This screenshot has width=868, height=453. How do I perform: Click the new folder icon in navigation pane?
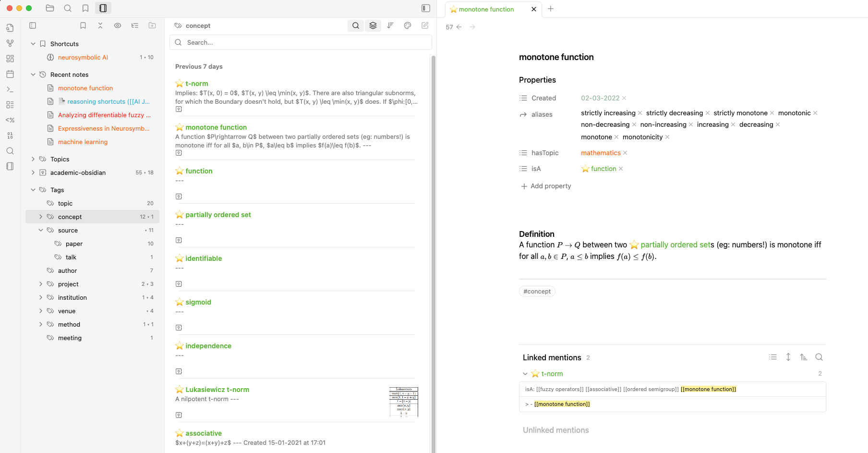click(x=152, y=25)
